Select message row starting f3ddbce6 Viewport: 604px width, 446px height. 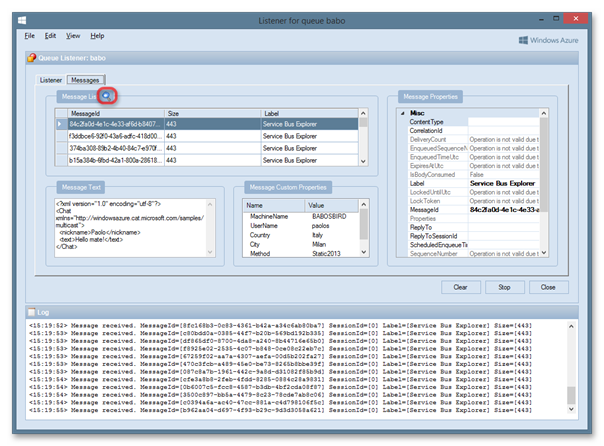207,136
